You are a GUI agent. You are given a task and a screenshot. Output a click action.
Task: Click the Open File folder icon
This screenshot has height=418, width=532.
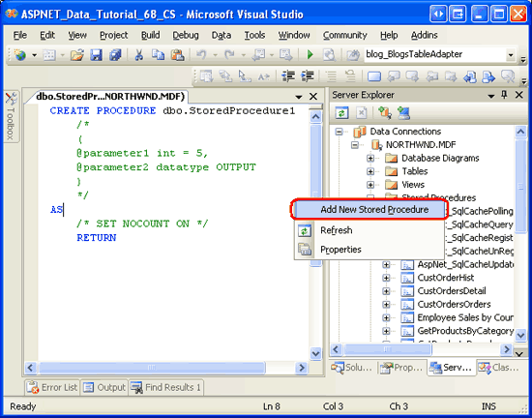point(77,54)
